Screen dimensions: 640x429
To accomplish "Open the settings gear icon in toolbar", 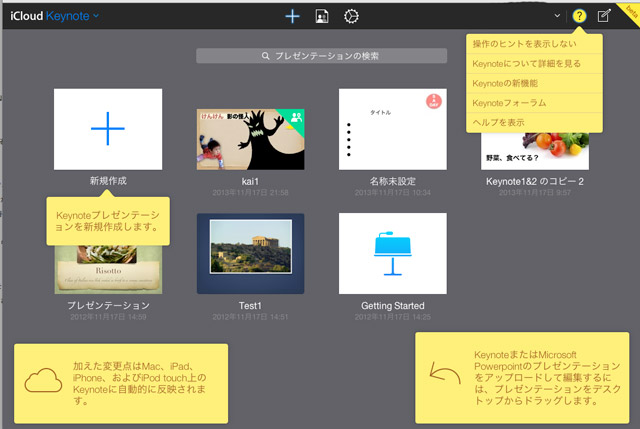I will (351, 16).
